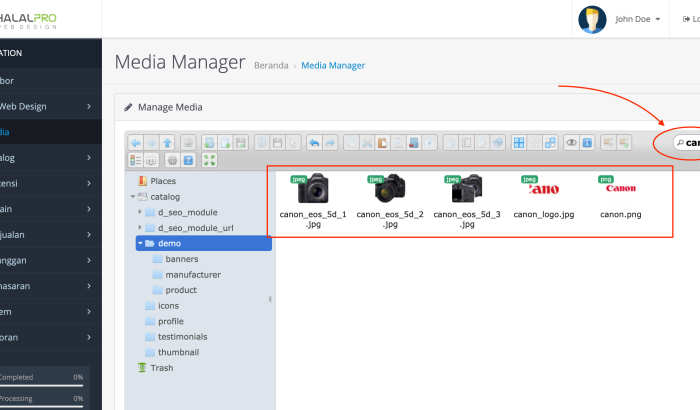Image resolution: width=700 pixels, height=410 pixels.
Task: Click the Paste clipboard icon
Action: click(383, 143)
